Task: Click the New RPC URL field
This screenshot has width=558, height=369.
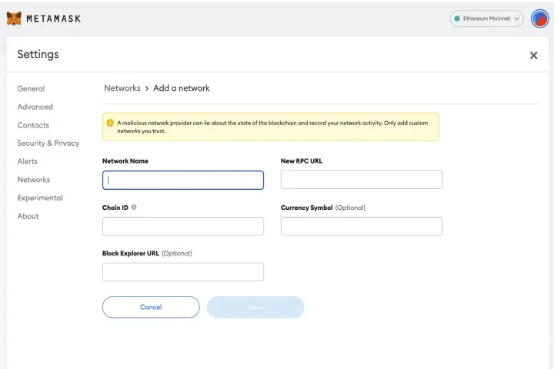Action: [x=362, y=179]
